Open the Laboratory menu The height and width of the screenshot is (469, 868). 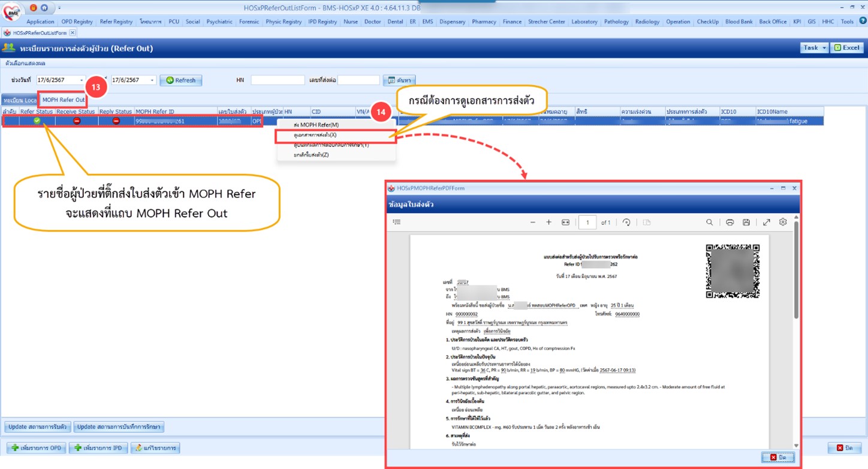coord(584,22)
